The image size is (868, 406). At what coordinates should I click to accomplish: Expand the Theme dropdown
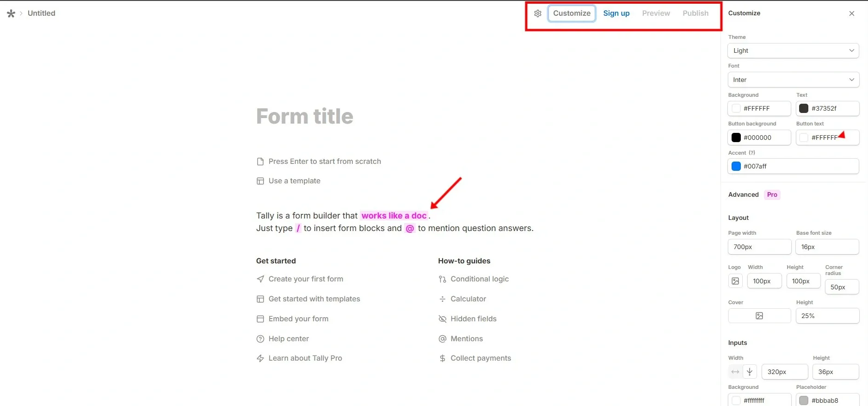click(x=793, y=50)
